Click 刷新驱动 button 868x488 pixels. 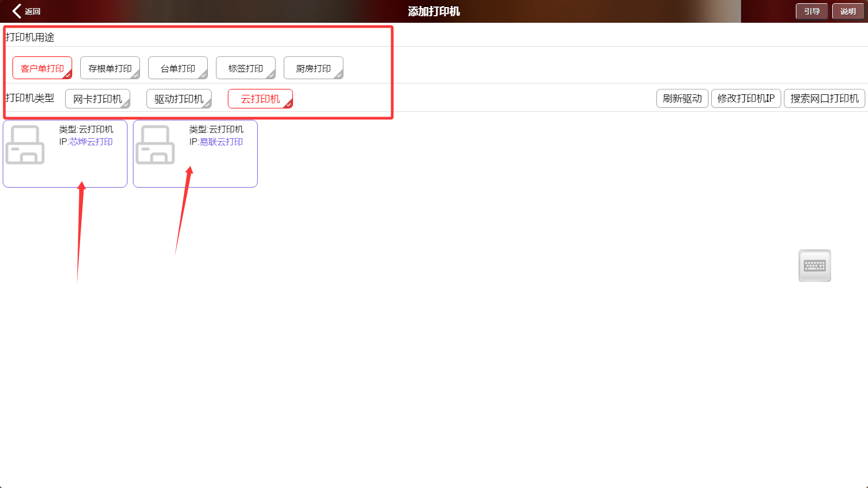(682, 99)
